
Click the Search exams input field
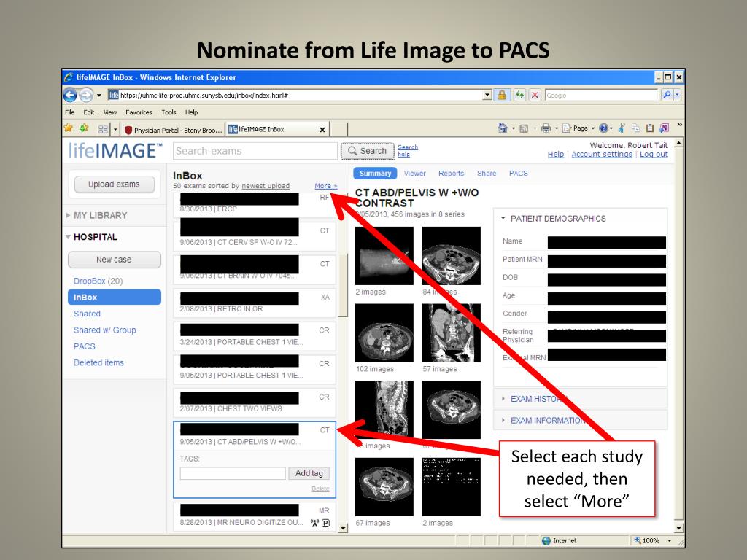click(255, 151)
